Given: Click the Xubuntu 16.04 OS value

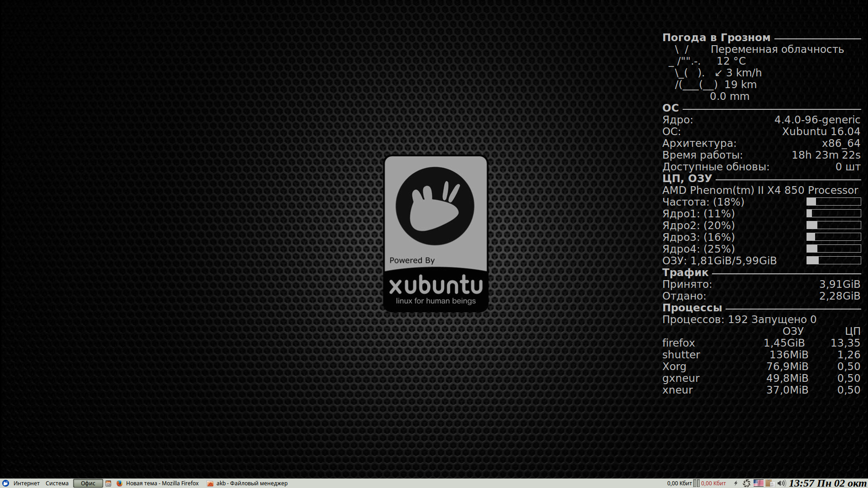Looking at the screenshot, I should coord(821,131).
